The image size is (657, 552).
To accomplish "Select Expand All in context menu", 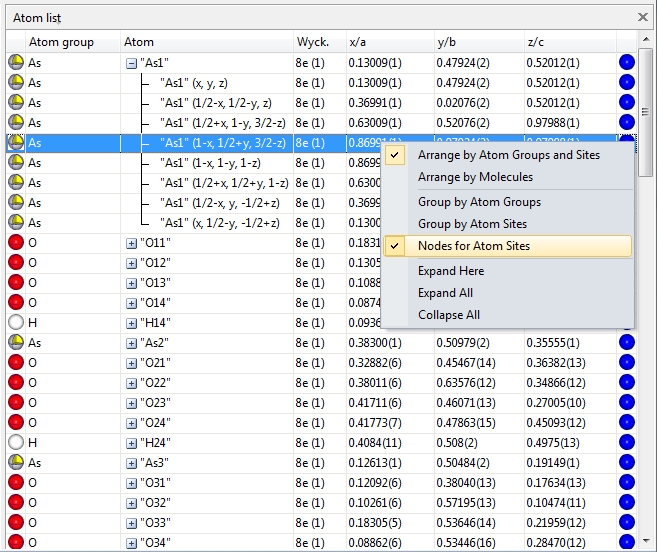I will [x=447, y=293].
